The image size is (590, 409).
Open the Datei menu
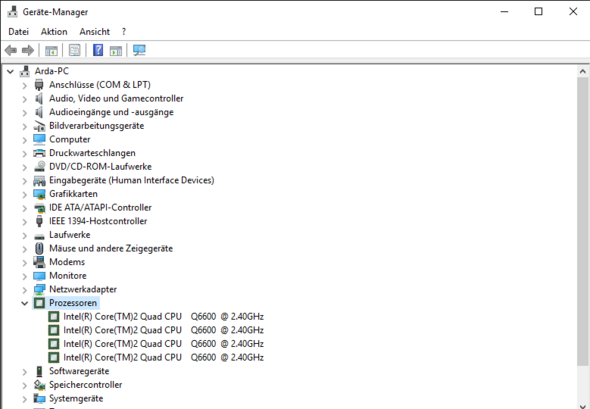point(18,32)
